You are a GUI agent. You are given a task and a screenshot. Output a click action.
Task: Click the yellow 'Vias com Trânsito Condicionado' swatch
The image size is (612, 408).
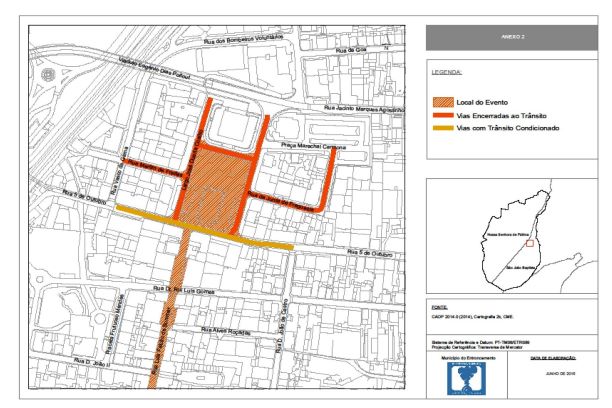click(x=440, y=129)
